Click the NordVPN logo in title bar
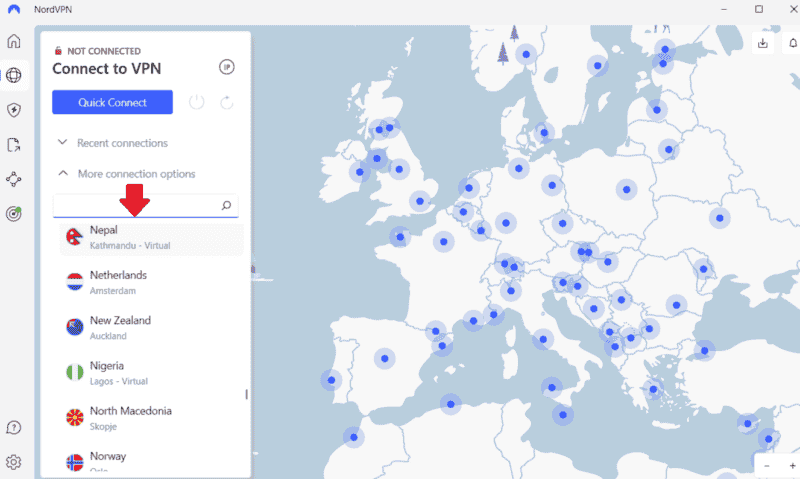Viewport: 800px width, 479px height. pos(14,9)
